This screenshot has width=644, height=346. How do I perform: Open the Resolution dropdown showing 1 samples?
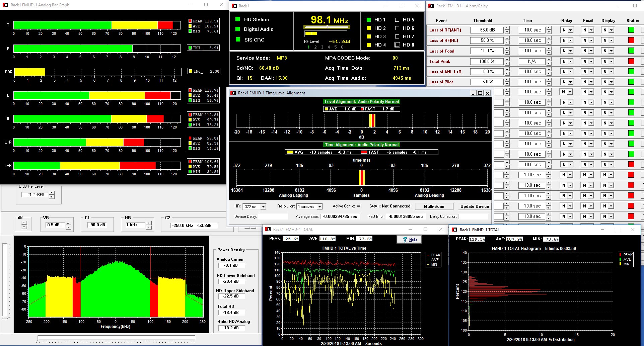[319, 206]
